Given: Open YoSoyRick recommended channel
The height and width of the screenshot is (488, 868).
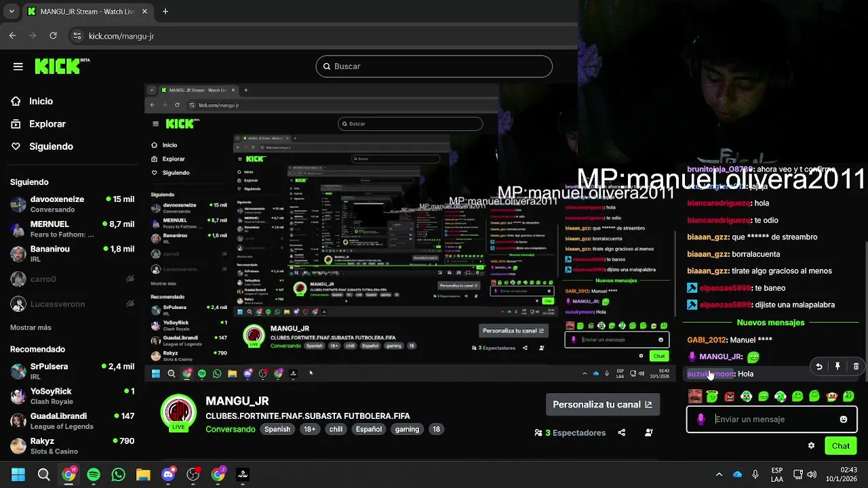Looking at the screenshot, I should pos(72,396).
